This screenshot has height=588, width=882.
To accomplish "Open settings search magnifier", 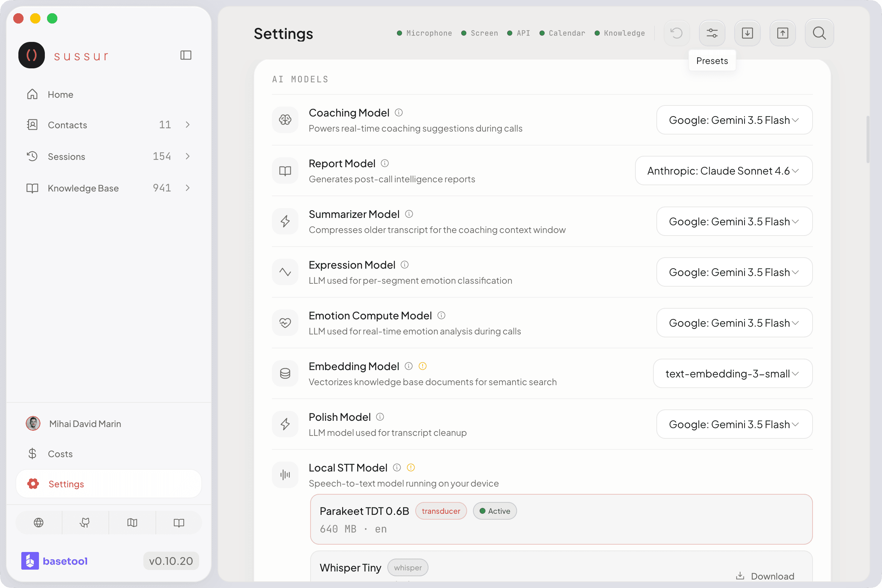I will 820,33.
